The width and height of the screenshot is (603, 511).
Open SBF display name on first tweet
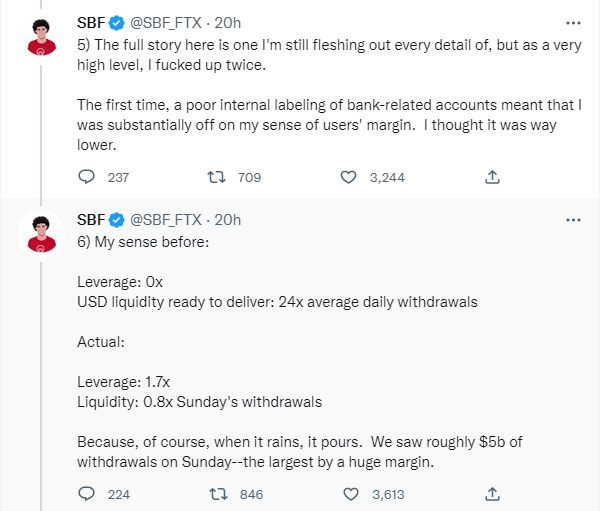point(91,22)
